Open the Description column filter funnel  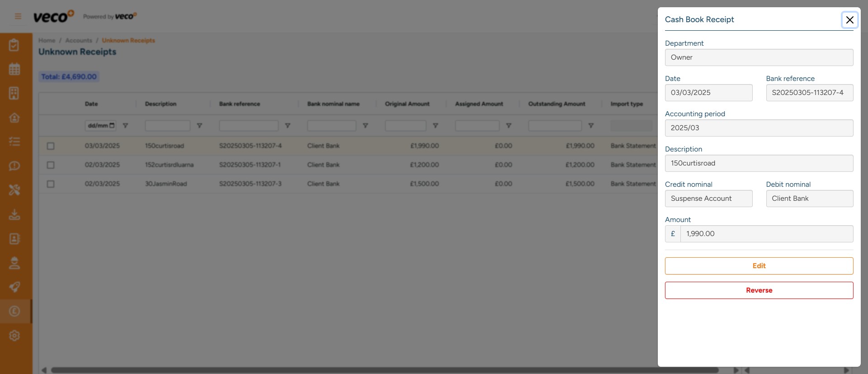click(x=199, y=126)
